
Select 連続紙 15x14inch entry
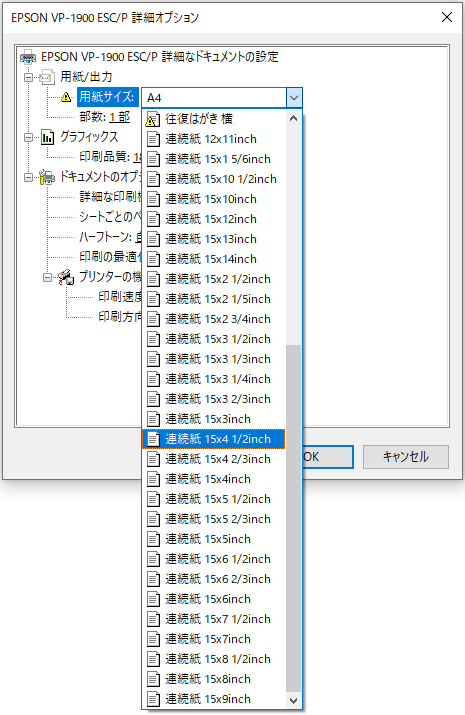pyautogui.click(x=213, y=259)
